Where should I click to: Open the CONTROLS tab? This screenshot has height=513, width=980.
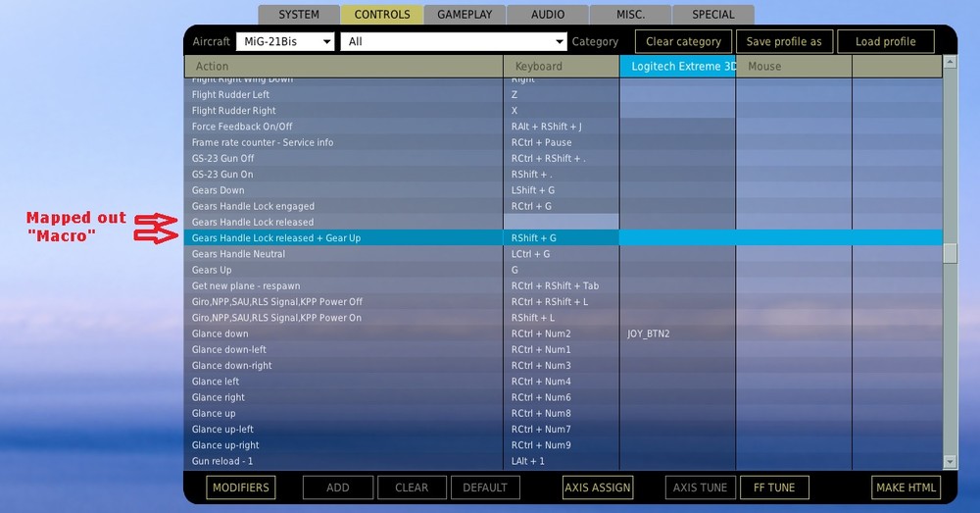(382, 15)
